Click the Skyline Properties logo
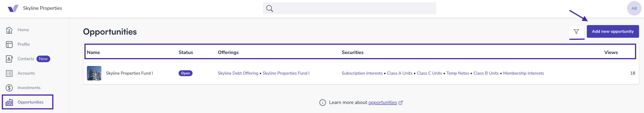The height and width of the screenshot is (113, 644). [x=13, y=8]
